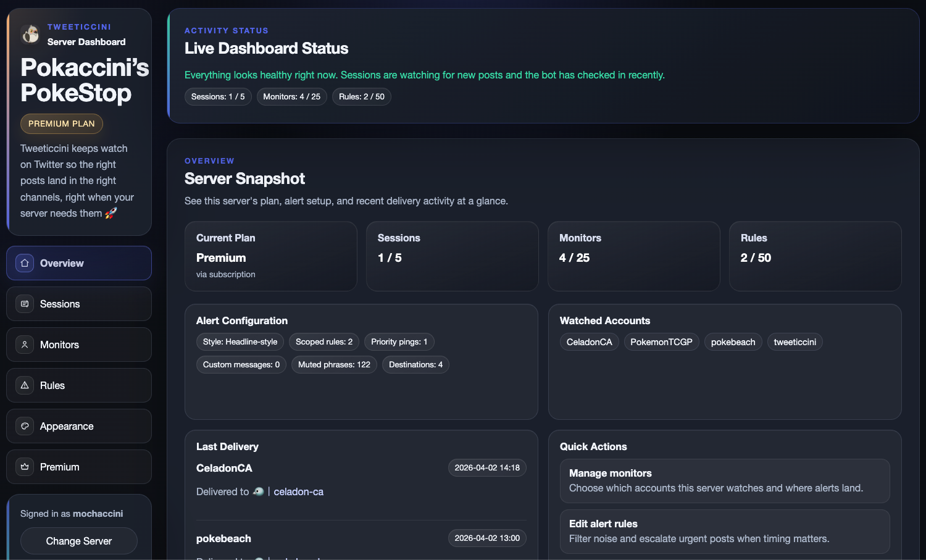Click the Custom messages: 0 chip
The width and height of the screenshot is (926, 560).
pyautogui.click(x=241, y=364)
